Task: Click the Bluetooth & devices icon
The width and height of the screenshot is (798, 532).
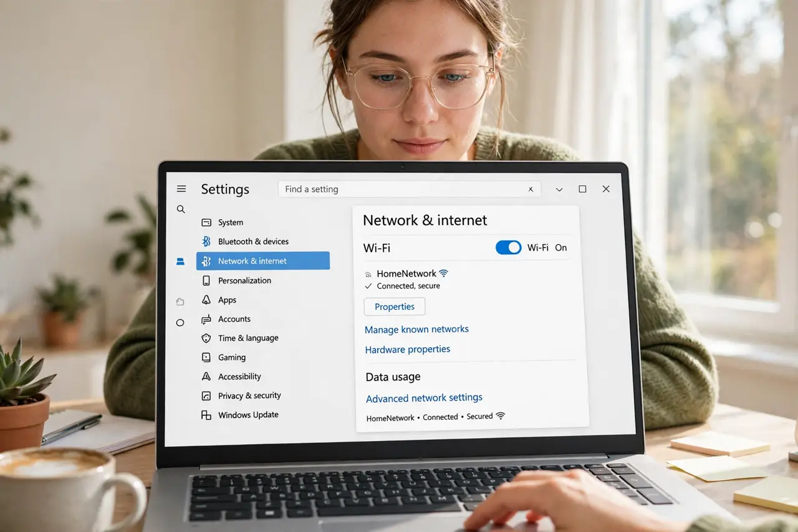Action: point(206,242)
